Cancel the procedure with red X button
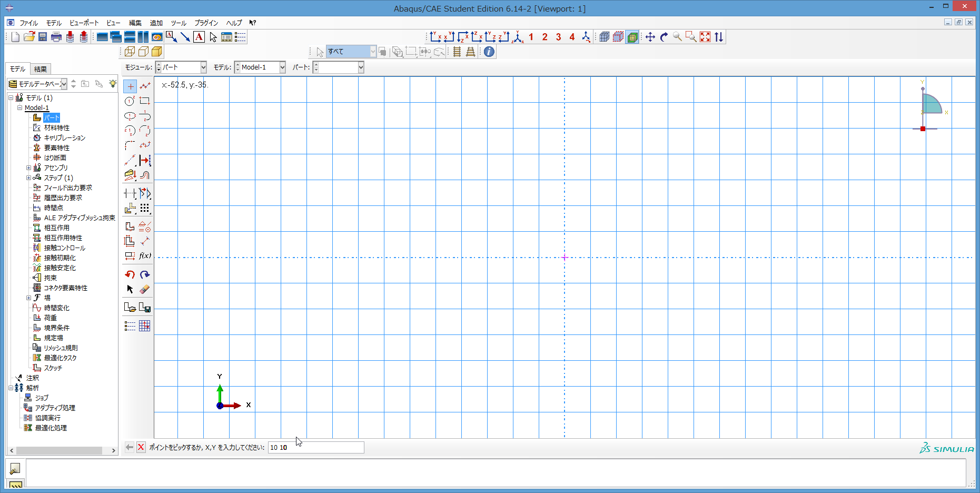980x493 pixels. tap(141, 447)
